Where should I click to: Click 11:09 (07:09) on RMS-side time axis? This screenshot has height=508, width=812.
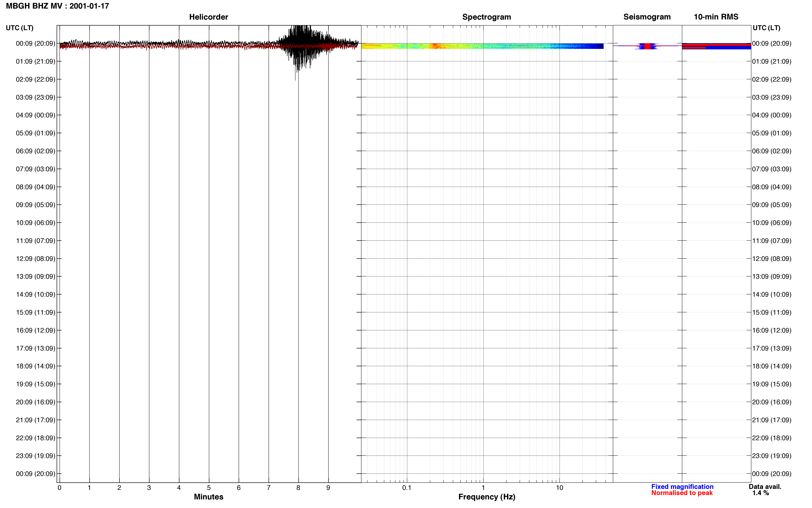point(772,241)
